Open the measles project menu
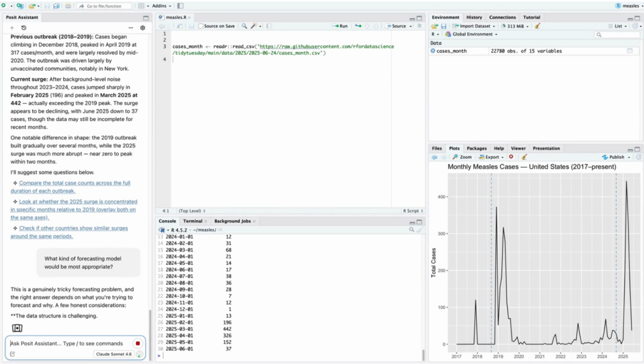644x364 pixels. 627,6
